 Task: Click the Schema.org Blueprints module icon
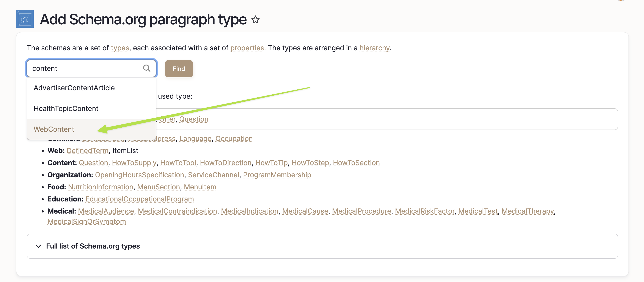tap(25, 19)
